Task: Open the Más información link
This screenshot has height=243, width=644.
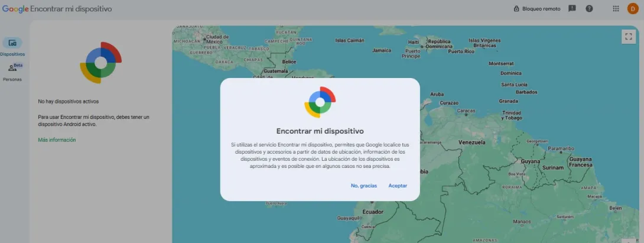Action: coord(57,140)
